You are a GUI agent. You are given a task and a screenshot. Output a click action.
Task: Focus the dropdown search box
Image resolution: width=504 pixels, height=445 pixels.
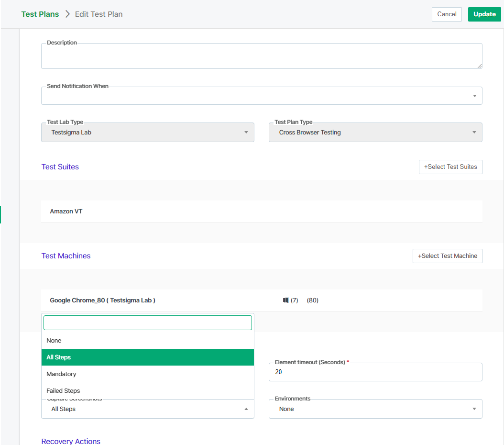[148, 323]
